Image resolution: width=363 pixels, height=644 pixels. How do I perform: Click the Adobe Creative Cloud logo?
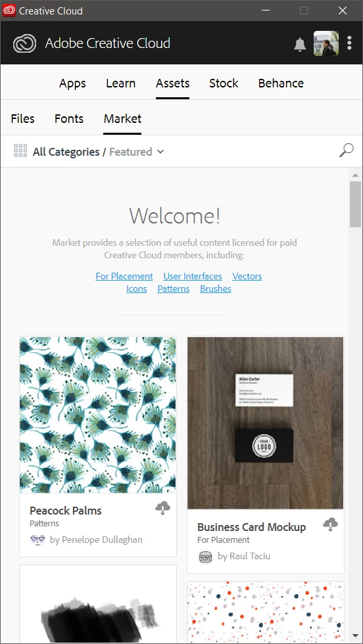(x=25, y=43)
